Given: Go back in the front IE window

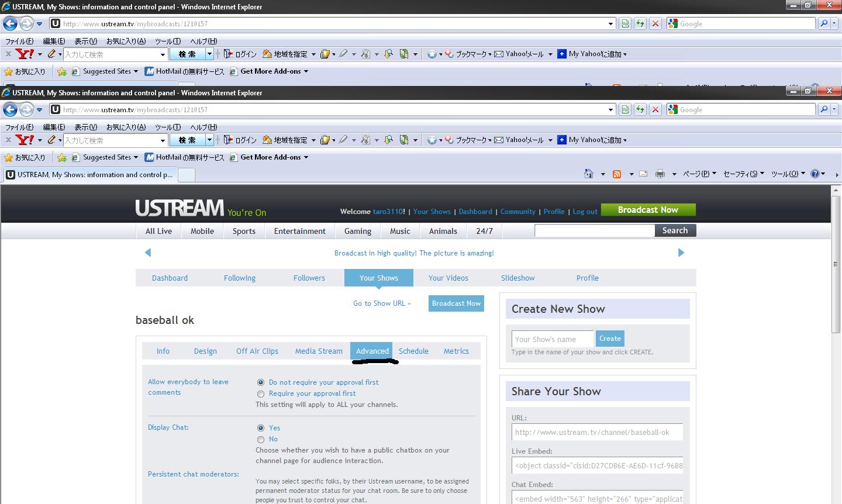Looking at the screenshot, I should pyautogui.click(x=11, y=109).
